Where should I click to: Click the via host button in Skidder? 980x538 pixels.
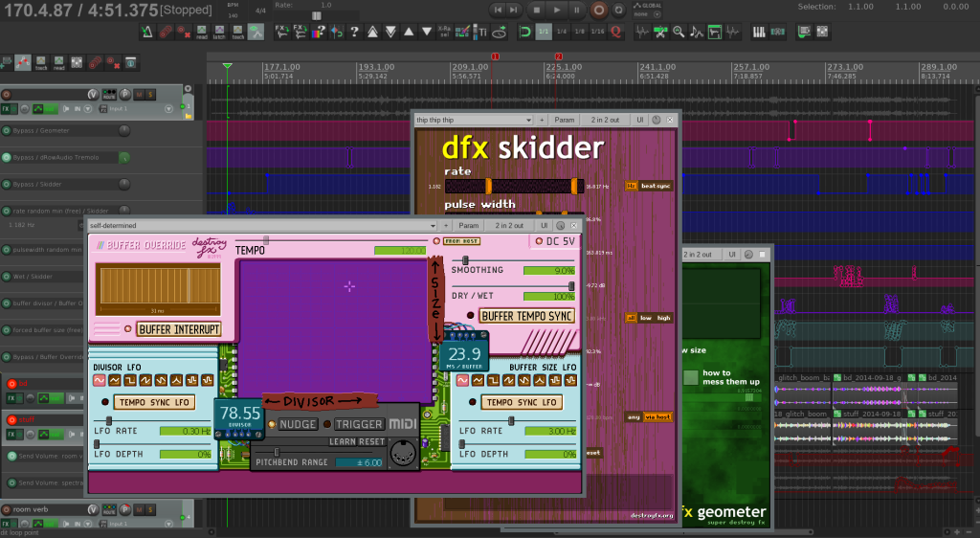pyautogui.click(x=657, y=416)
